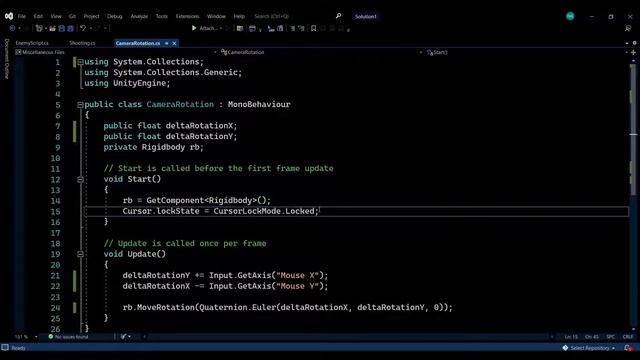Click the status bar output window icon
The height and width of the screenshot is (360, 640).
tap(5, 348)
